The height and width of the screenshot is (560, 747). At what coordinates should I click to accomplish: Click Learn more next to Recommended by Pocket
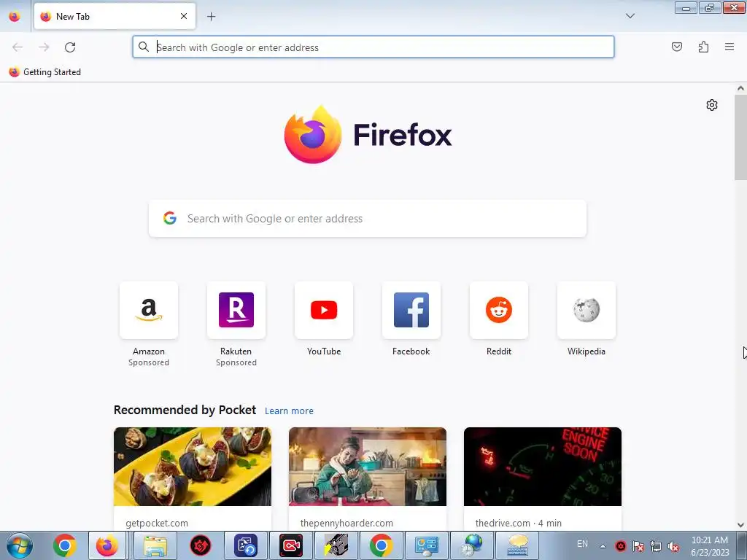(x=289, y=411)
